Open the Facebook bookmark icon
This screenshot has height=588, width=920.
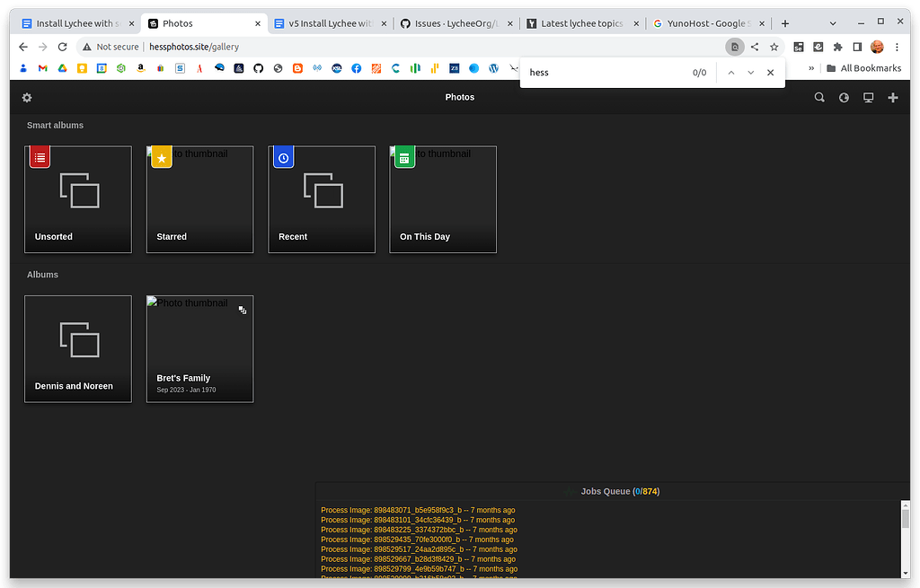tap(356, 68)
